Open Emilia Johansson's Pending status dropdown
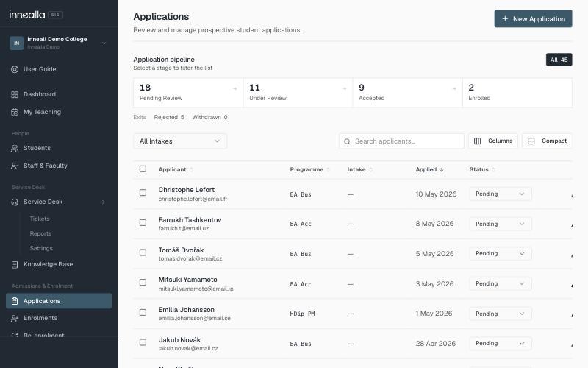 coord(501,314)
